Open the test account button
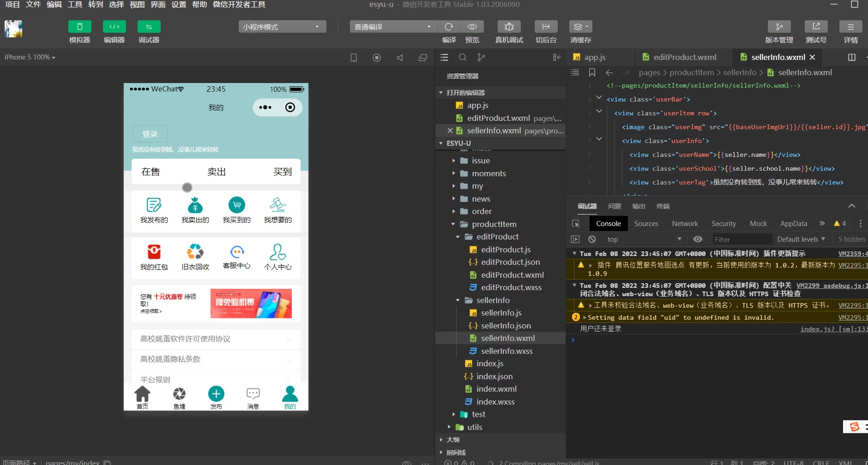The image size is (868, 465). coord(816,27)
